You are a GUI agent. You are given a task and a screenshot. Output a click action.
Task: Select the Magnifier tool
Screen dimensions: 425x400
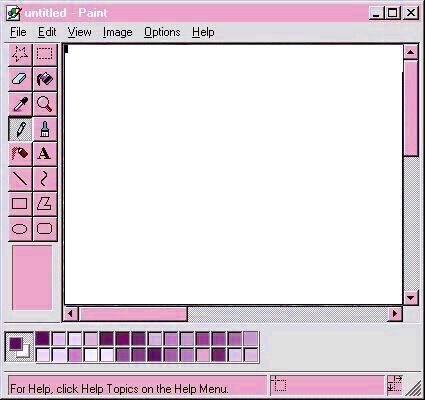(45, 104)
